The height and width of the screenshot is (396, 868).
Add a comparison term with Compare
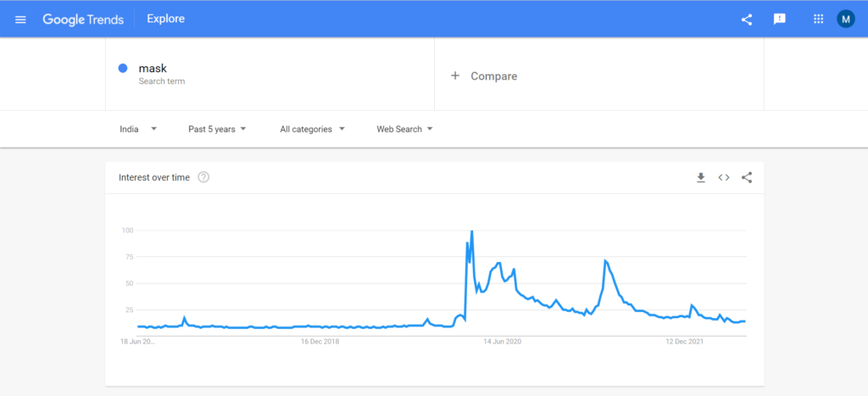pos(483,75)
